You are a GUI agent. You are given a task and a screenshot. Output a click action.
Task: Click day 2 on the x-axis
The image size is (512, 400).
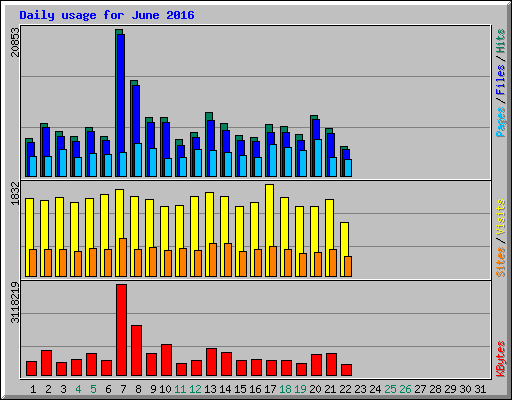pyautogui.click(x=48, y=389)
